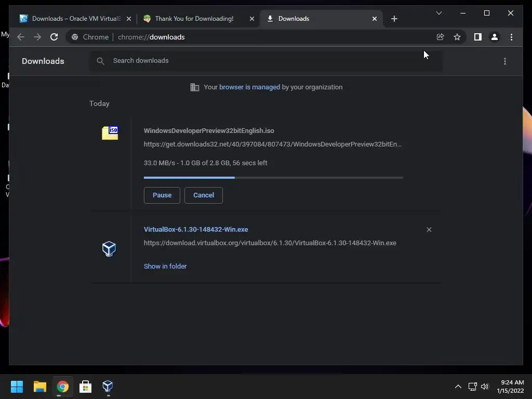The height and width of the screenshot is (399, 532).
Task: Cancel the Windows ISO download
Action: click(x=204, y=195)
